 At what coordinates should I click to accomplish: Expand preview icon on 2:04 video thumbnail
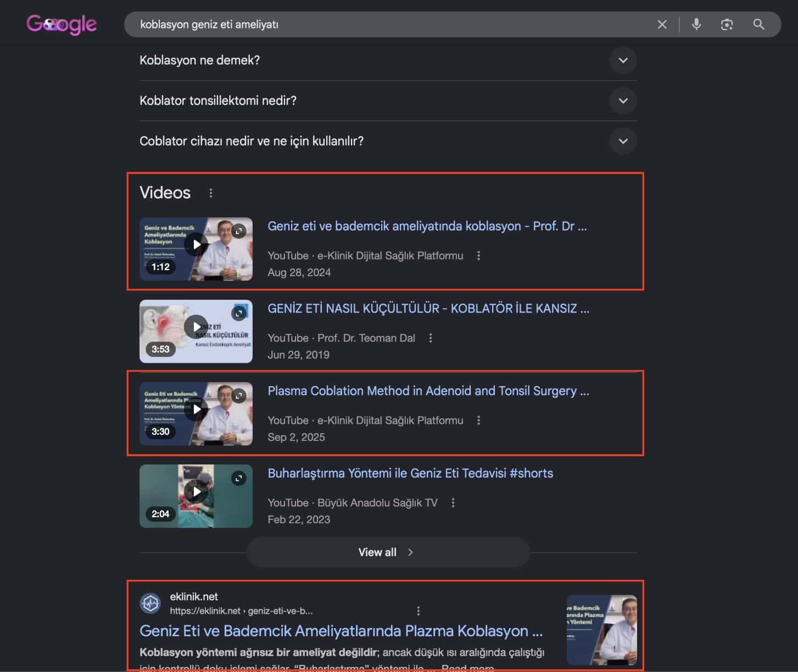239,478
